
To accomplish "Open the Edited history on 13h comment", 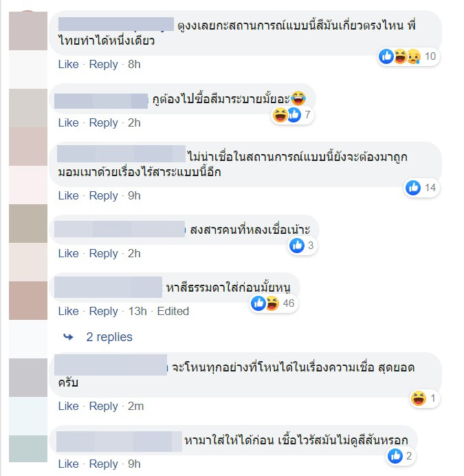I will click(x=173, y=311).
